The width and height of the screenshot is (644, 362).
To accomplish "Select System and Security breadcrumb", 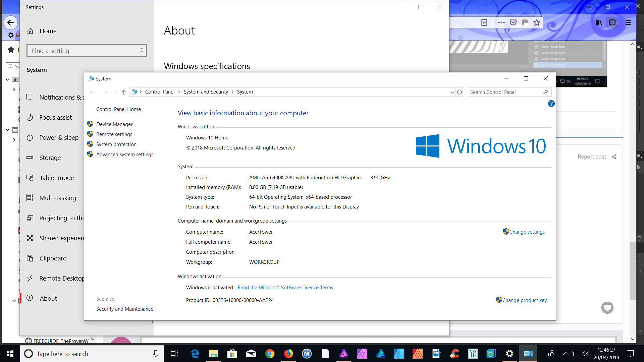I will tap(206, 92).
